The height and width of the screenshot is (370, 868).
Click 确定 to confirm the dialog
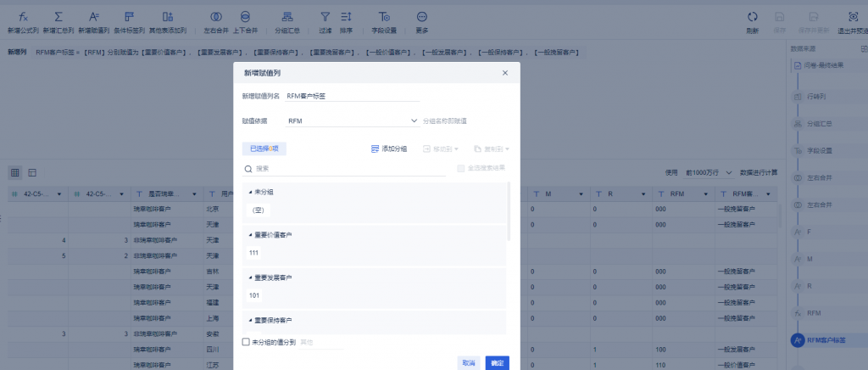[497, 363]
